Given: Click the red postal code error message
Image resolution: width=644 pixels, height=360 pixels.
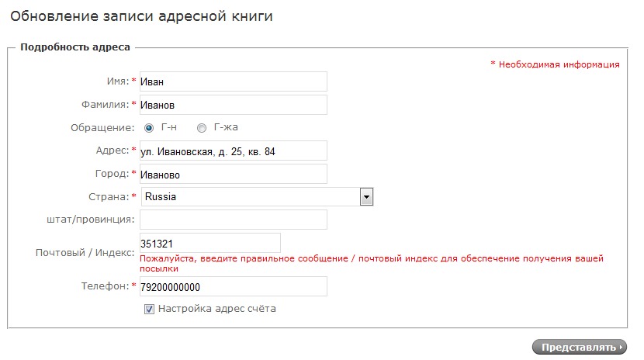Looking at the screenshot, I should tap(371, 263).
